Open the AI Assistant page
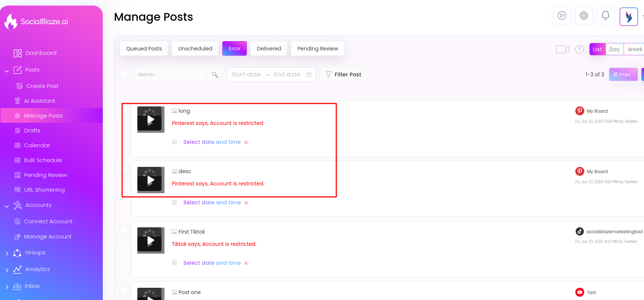Screen dimensions: 644x300 pyautogui.click(x=39, y=101)
